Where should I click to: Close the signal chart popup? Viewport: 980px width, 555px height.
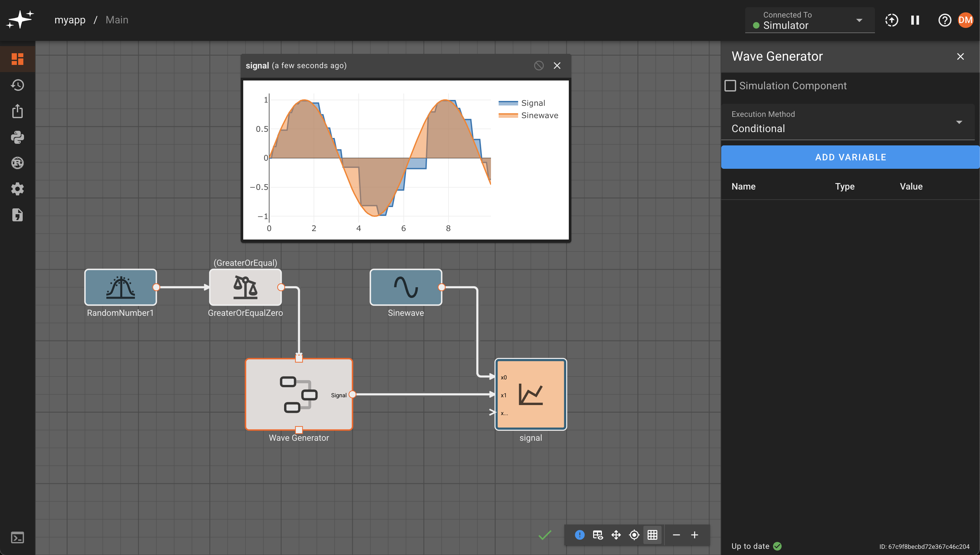(557, 66)
